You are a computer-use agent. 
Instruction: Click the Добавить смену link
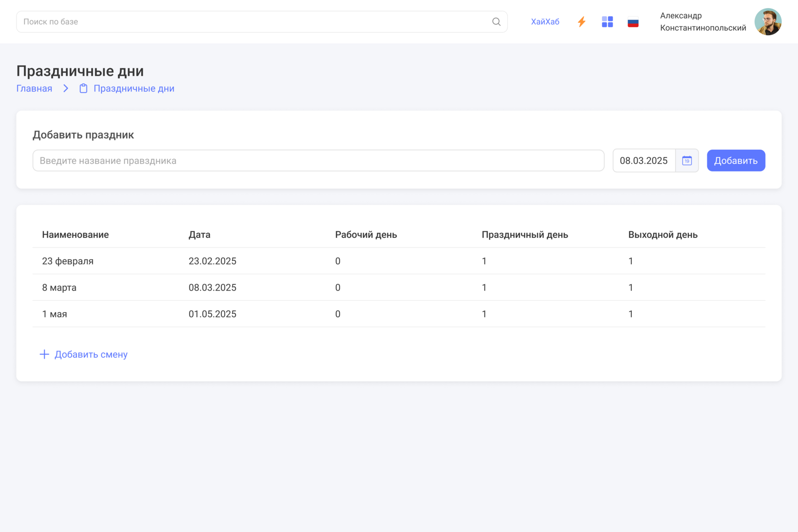pos(91,354)
